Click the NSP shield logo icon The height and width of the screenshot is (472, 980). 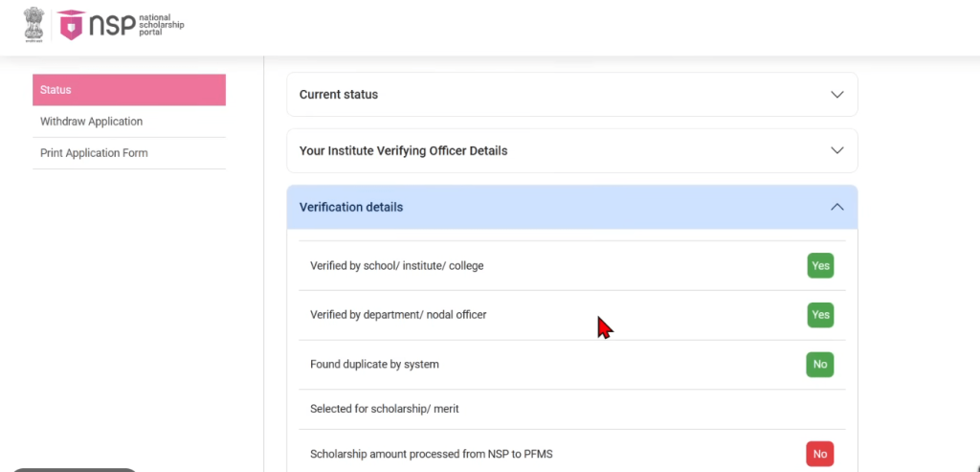click(70, 26)
